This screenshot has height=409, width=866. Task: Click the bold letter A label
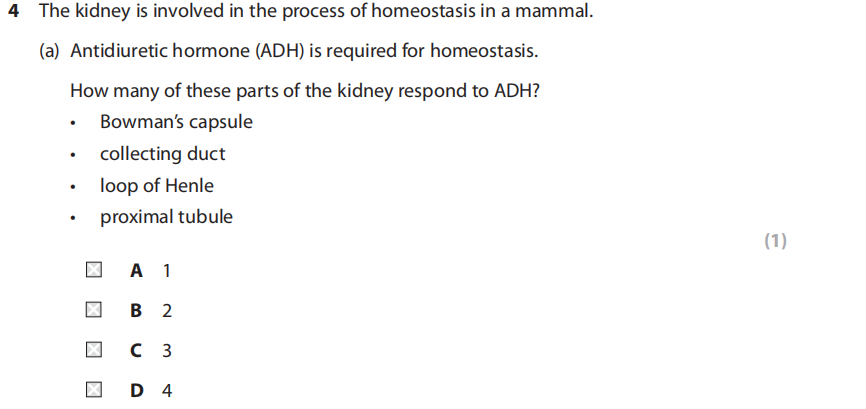pos(137,270)
